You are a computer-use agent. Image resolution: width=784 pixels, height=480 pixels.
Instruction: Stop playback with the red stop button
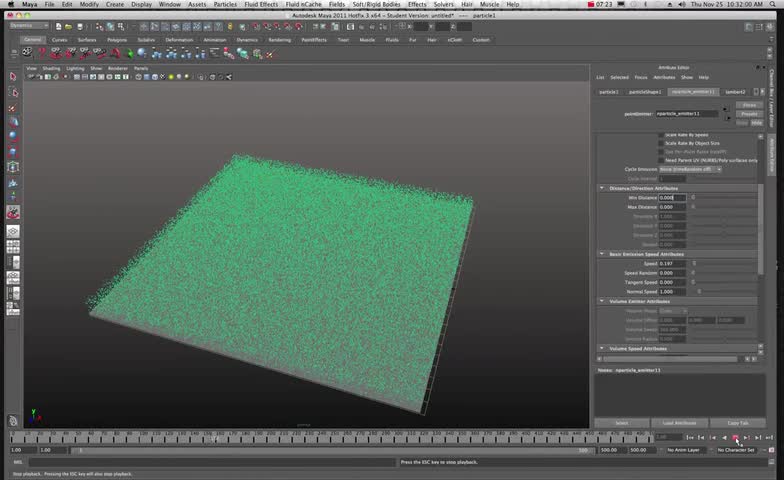(736, 438)
